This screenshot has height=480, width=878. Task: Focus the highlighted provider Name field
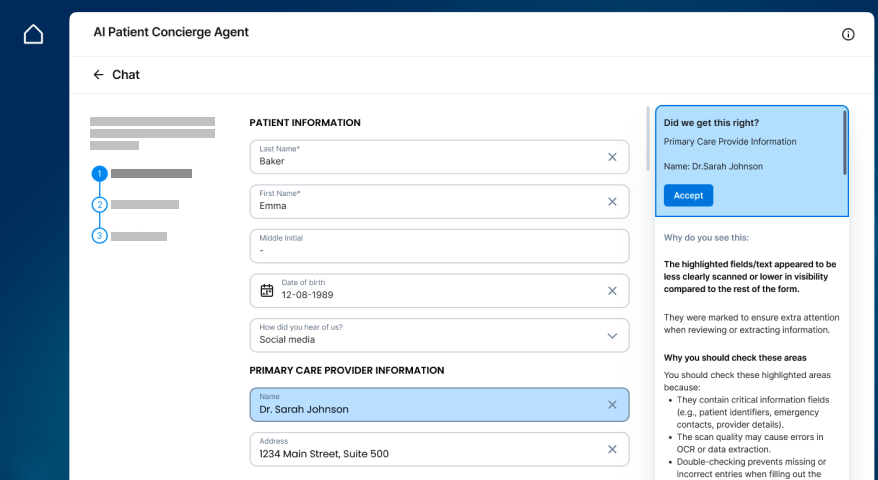click(x=439, y=404)
